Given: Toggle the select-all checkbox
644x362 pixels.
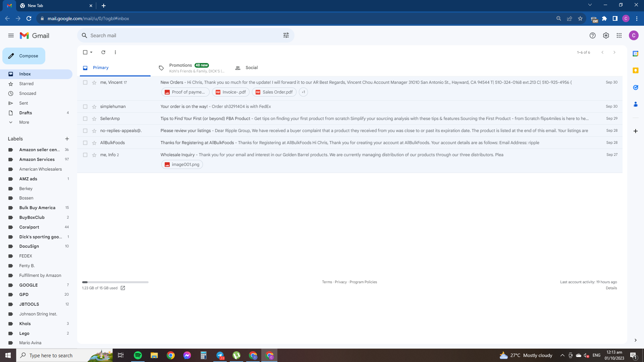Looking at the screenshot, I should point(85,52).
